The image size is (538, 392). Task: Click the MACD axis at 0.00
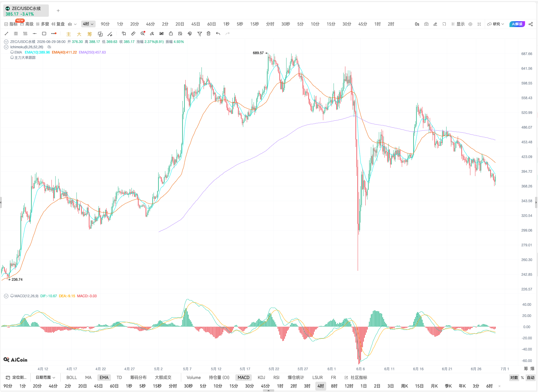(527, 327)
